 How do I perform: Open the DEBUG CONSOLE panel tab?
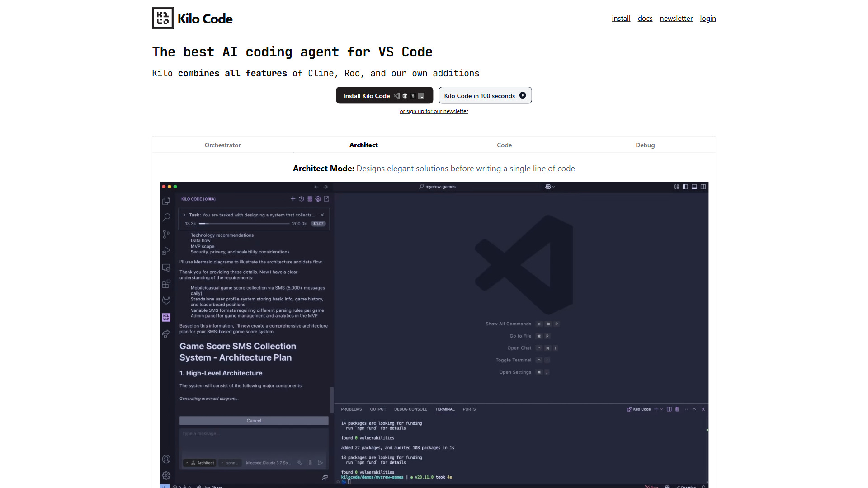[410, 409]
